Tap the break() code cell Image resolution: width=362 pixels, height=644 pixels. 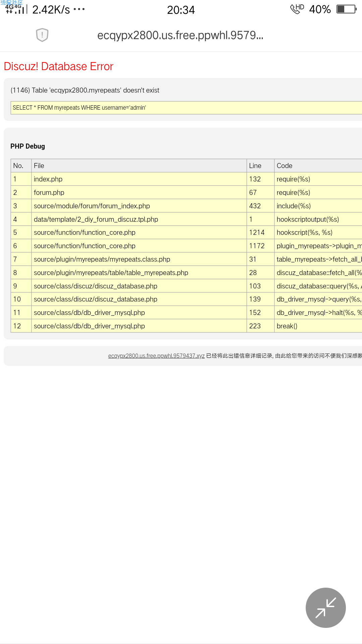(x=318, y=326)
